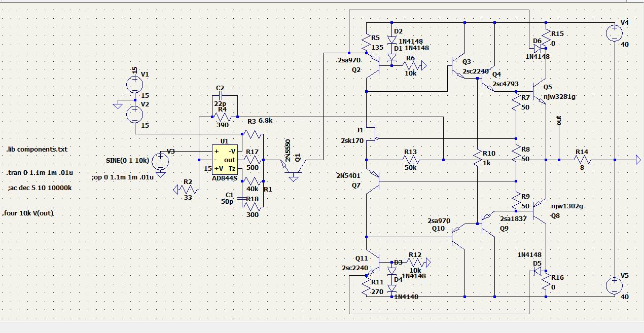Click the V3 sine voltage source symbol
644x333 pixels.
click(x=161, y=161)
